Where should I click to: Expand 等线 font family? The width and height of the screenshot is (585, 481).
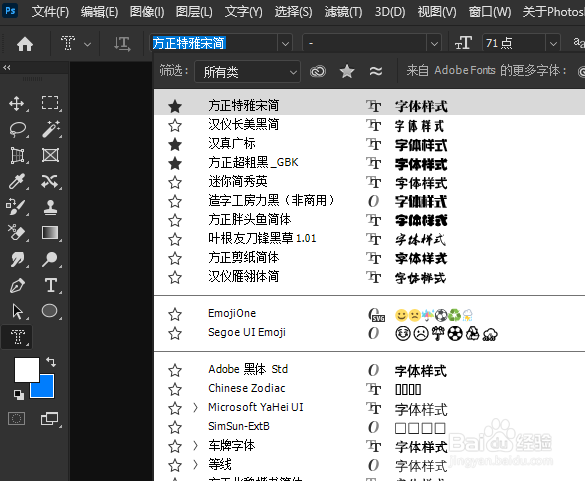click(x=195, y=465)
